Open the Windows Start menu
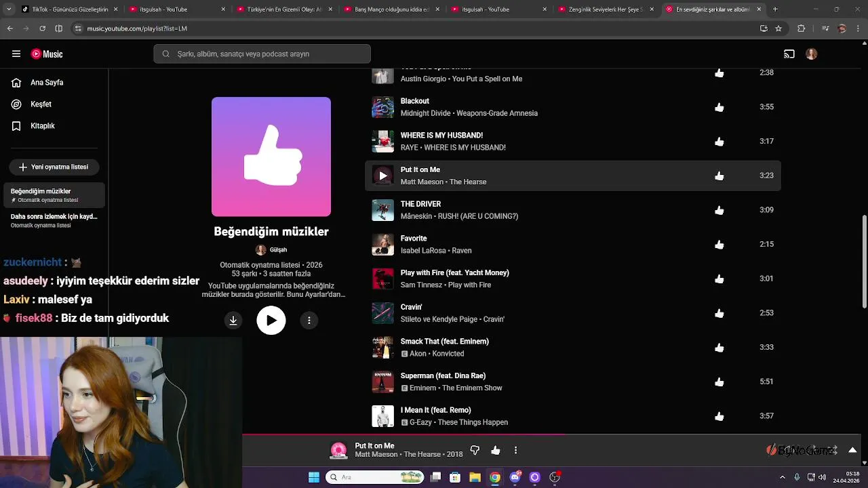This screenshot has height=488, width=868. [314, 477]
